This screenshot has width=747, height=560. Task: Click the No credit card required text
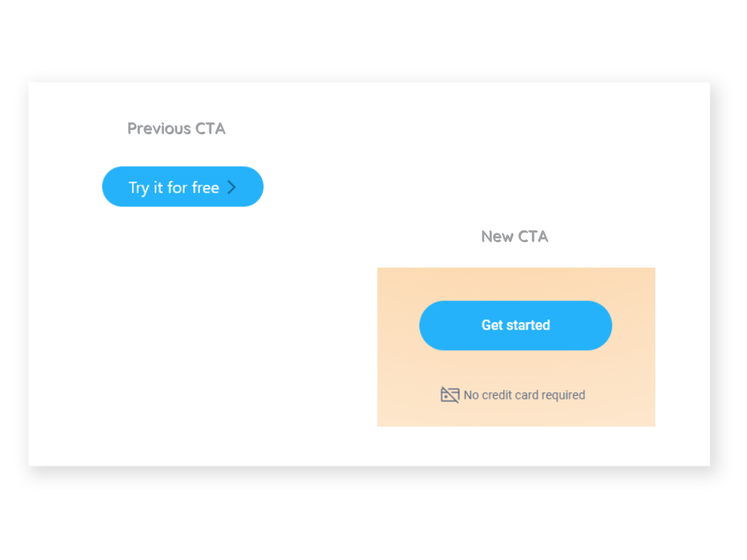coord(524,395)
